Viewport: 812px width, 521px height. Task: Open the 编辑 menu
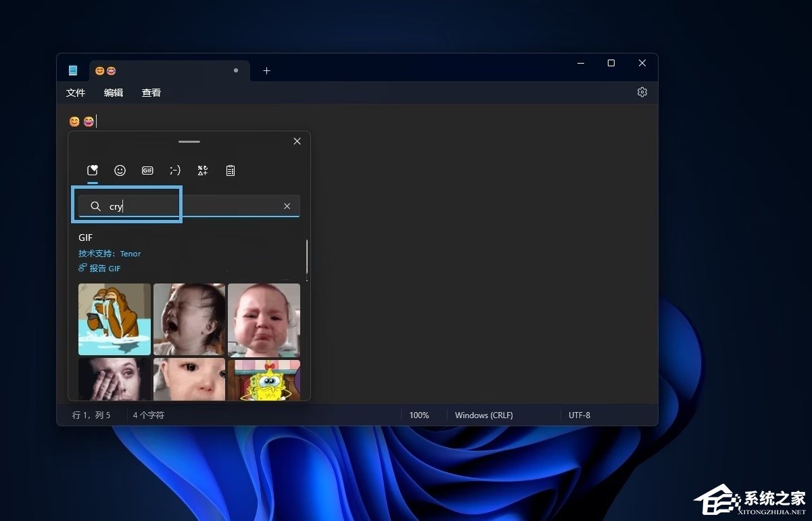pyautogui.click(x=114, y=93)
